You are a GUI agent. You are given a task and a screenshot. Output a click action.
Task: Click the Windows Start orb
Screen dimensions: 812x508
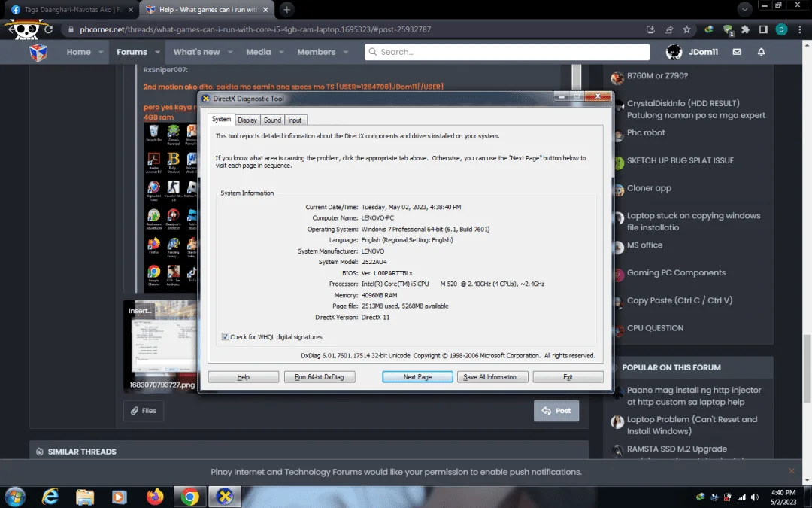click(14, 497)
